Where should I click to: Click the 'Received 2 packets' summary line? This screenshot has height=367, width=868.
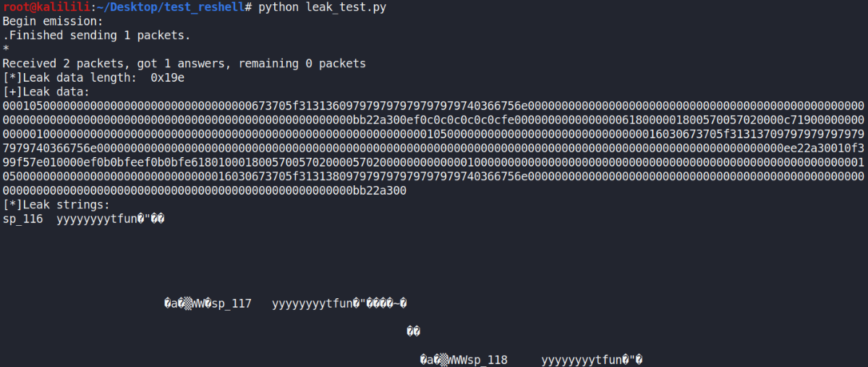184,64
